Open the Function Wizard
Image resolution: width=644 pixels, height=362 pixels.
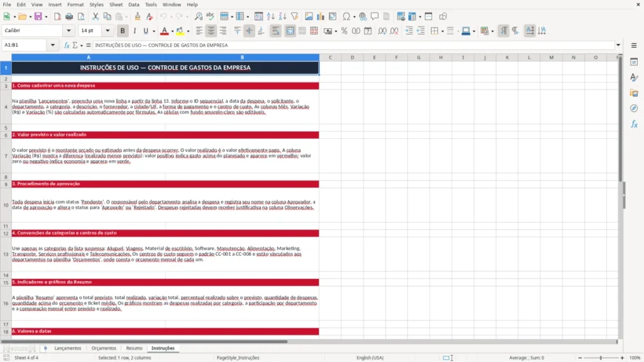(x=67, y=45)
